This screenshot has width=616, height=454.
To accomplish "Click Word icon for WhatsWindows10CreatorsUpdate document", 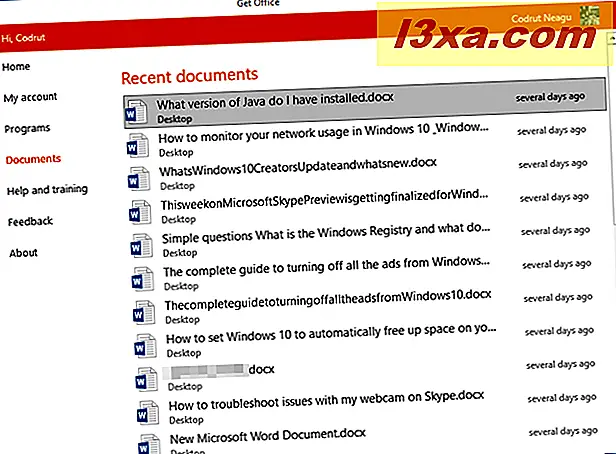I will [139, 179].
